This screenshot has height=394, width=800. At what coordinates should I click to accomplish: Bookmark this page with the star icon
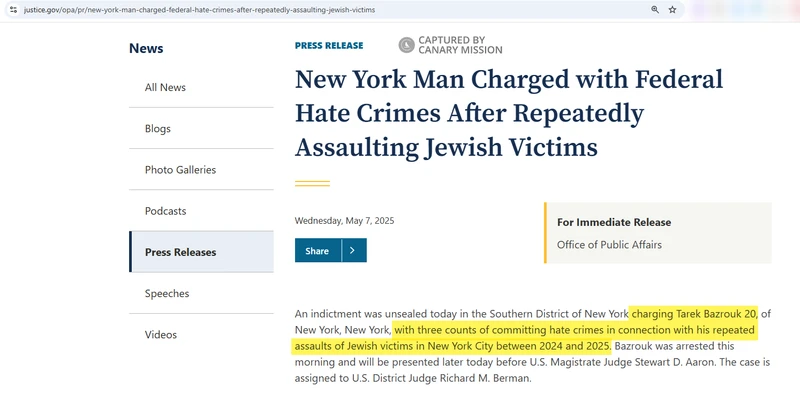click(x=672, y=10)
